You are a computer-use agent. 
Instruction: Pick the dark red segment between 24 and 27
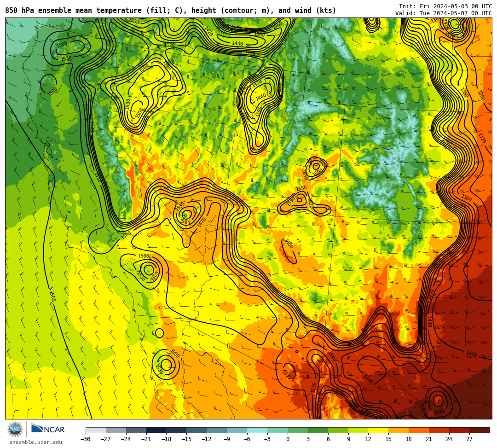click(x=460, y=430)
